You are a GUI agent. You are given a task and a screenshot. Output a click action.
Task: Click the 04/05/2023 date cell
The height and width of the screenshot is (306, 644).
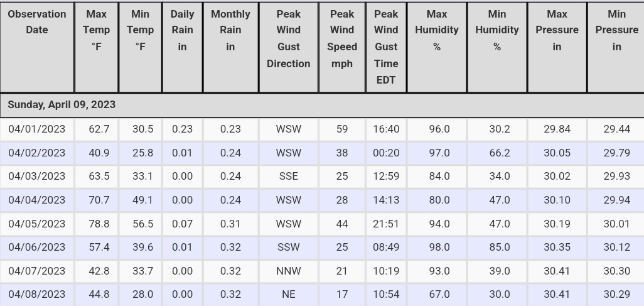point(37,224)
